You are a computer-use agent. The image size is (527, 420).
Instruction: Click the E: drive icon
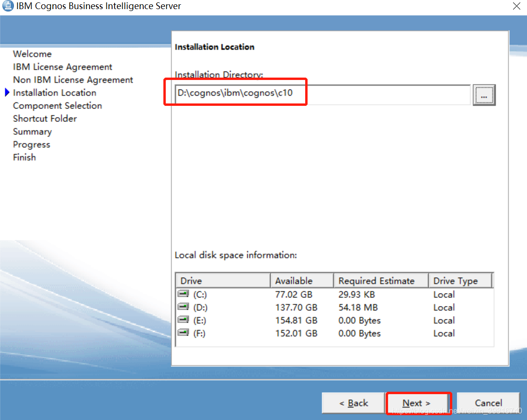(183, 319)
